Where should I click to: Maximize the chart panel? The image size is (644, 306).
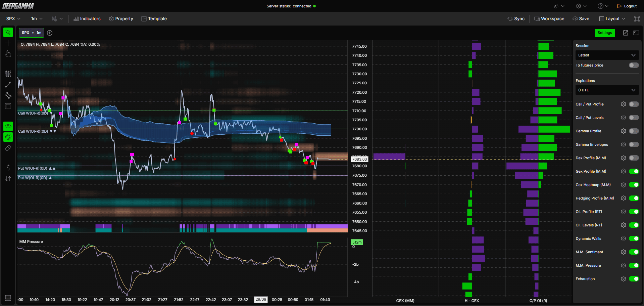636,33
